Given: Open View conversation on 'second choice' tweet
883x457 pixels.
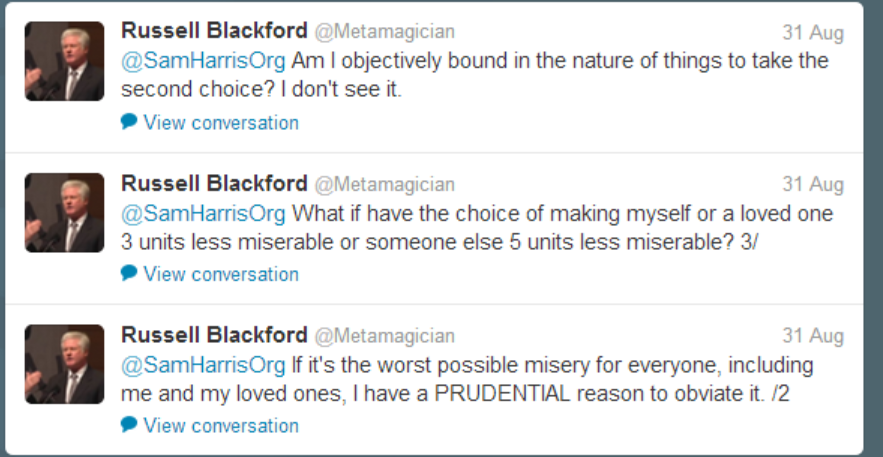Looking at the screenshot, I should (220, 123).
